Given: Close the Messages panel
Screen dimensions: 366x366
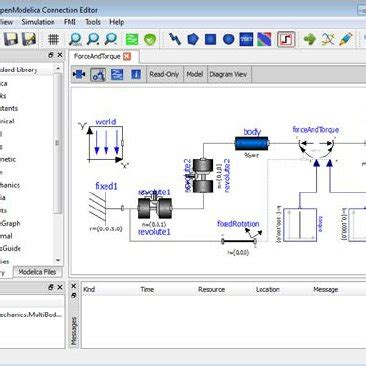Looking at the screenshot, I should coord(74,286).
